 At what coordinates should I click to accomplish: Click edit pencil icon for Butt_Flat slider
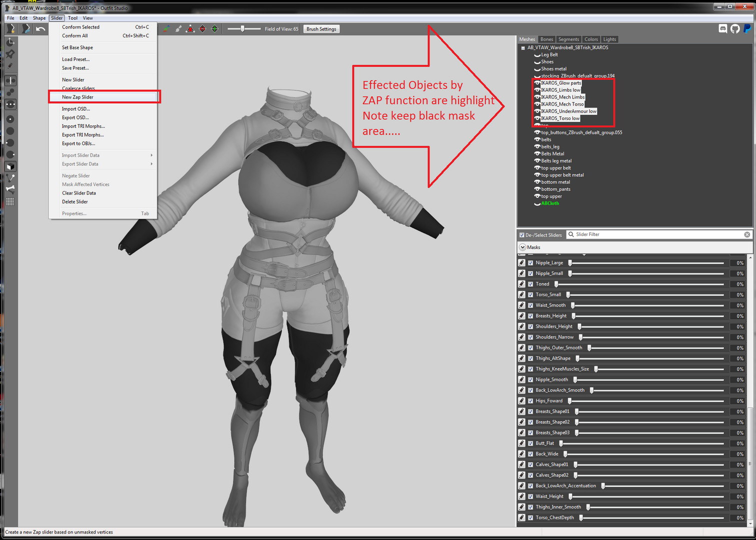click(522, 443)
